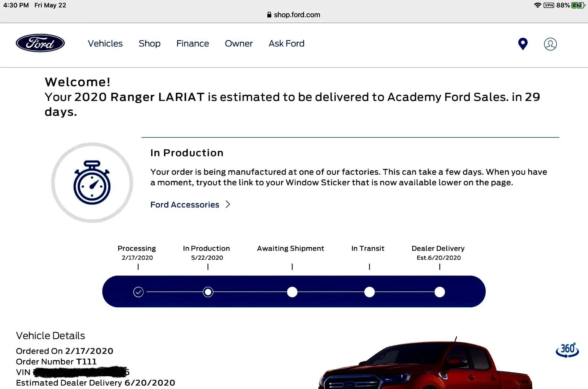The height and width of the screenshot is (389, 588).
Task: Follow the Ford Accessories link
Action: [185, 205]
